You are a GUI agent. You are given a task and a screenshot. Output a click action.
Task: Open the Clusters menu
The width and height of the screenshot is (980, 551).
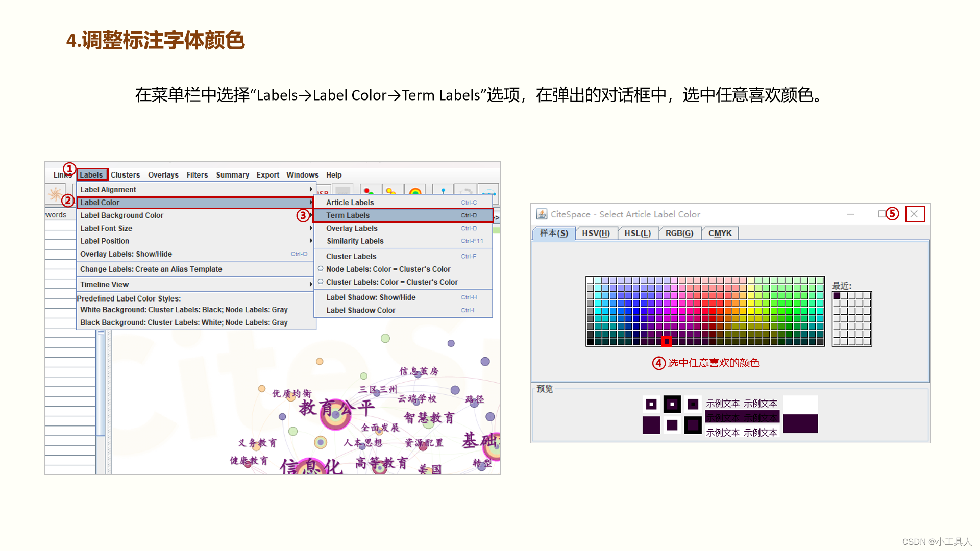[x=125, y=175]
